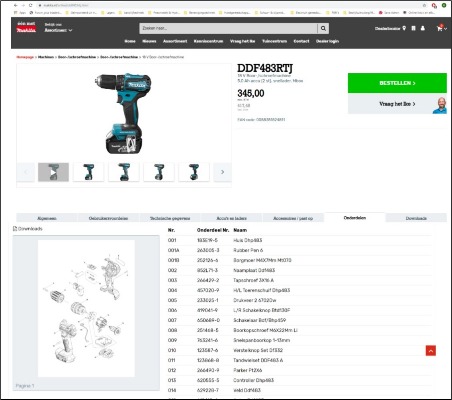Click the previous thumbnail arrow
Screen dimensions: 452x400
pyautogui.click(x=26, y=172)
